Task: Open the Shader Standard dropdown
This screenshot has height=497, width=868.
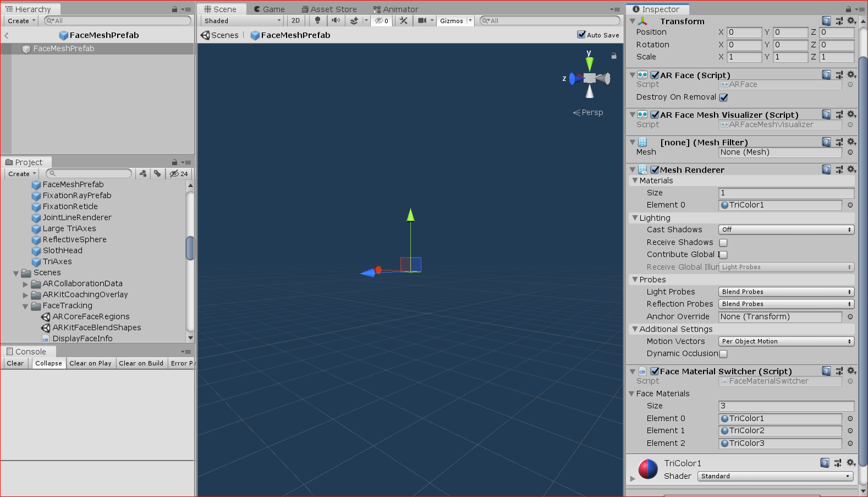Action: pyautogui.click(x=775, y=476)
